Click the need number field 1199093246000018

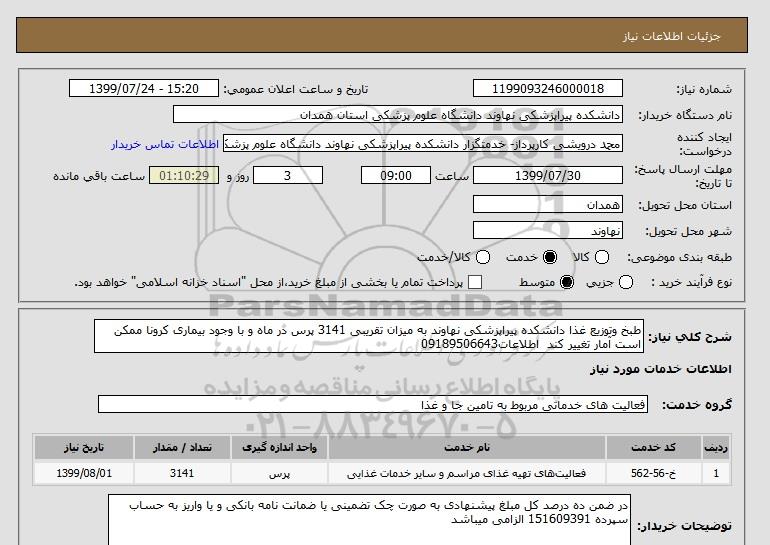click(548, 88)
